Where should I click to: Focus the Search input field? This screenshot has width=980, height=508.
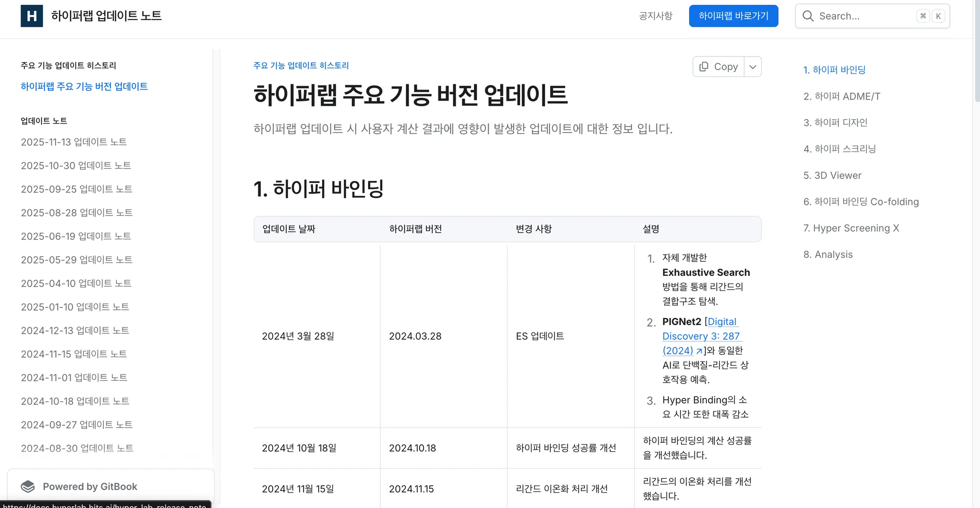(872, 16)
